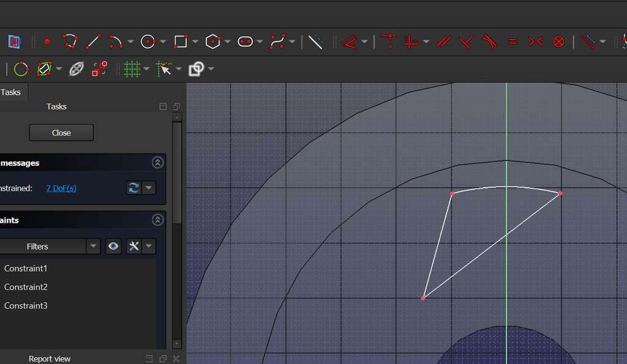Open the 7 DoF(s) link
627x364 pixels.
pyautogui.click(x=61, y=188)
